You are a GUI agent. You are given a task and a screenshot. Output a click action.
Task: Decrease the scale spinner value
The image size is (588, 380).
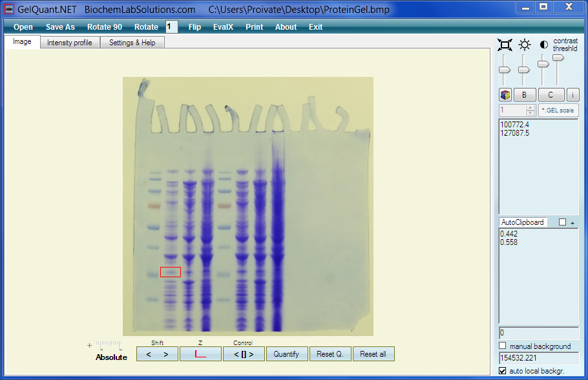pos(530,113)
